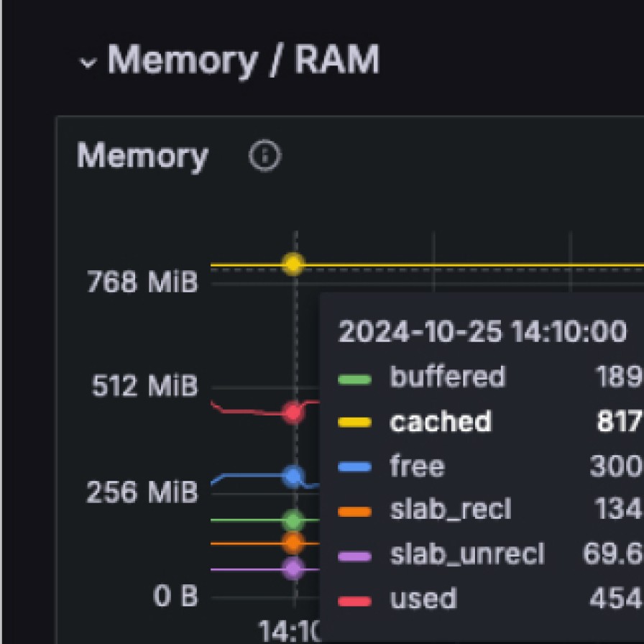The width and height of the screenshot is (644, 644).
Task: Click the free series label in tooltip
Action: [417, 466]
